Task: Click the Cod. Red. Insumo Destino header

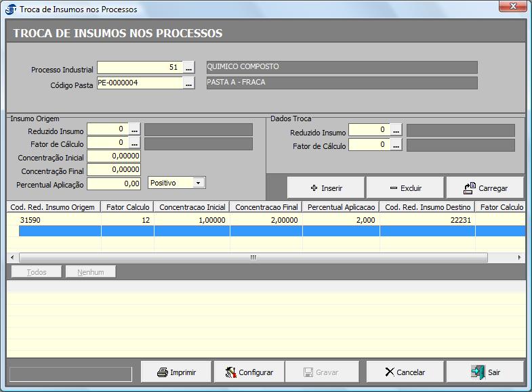Action: [x=428, y=207]
